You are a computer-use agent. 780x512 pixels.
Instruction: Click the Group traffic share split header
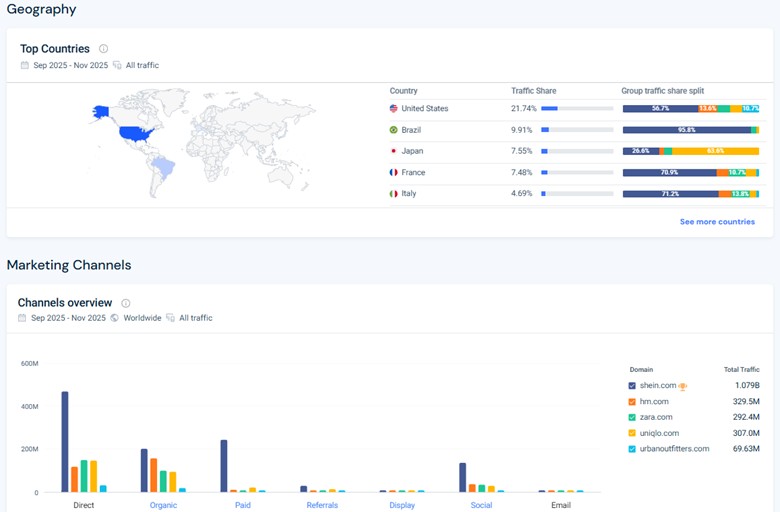[663, 91]
